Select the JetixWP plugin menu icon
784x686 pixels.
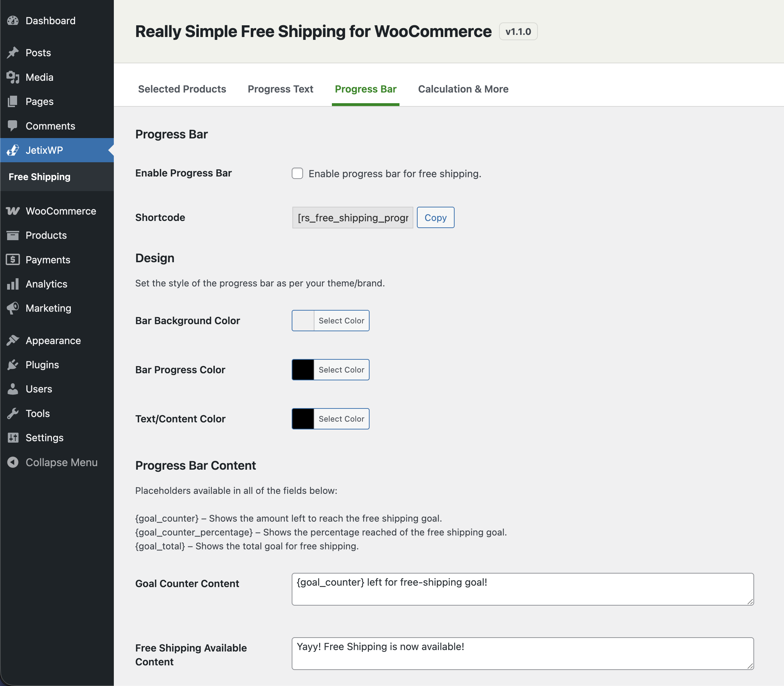click(12, 150)
